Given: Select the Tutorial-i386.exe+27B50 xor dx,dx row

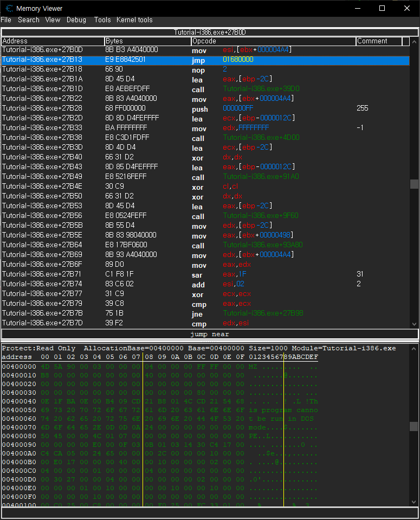Looking at the screenshot, I should click(x=205, y=196).
